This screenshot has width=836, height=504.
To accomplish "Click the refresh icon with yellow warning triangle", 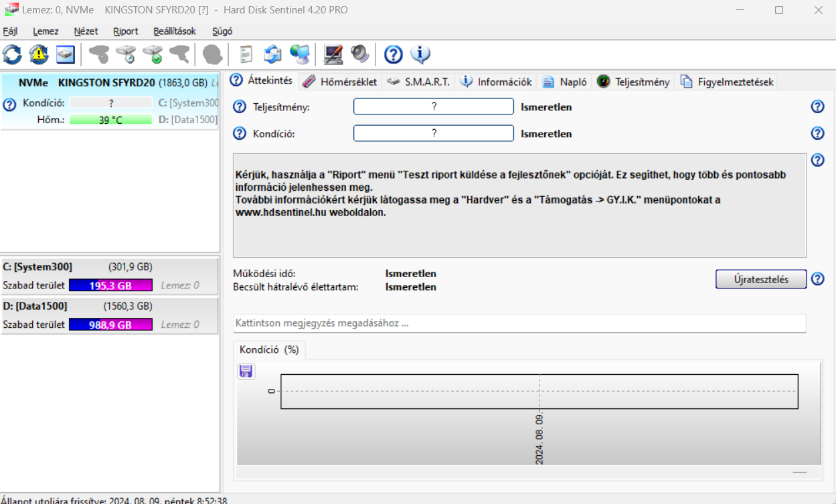I will (x=39, y=54).
